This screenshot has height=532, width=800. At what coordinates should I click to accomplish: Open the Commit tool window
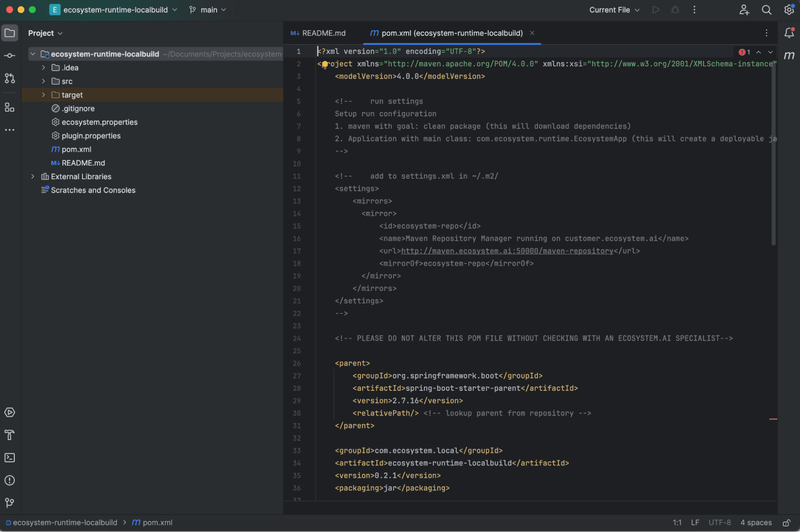[10, 56]
